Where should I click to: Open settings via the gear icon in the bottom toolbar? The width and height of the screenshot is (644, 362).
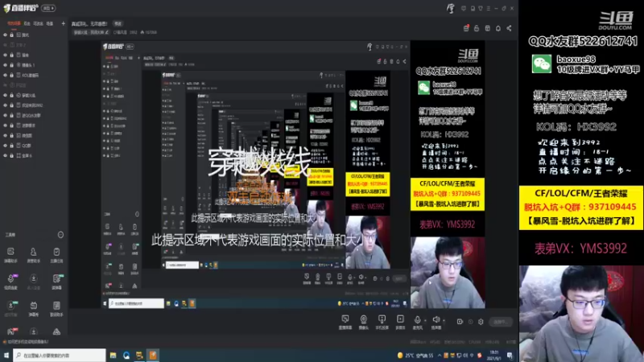coord(481,322)
